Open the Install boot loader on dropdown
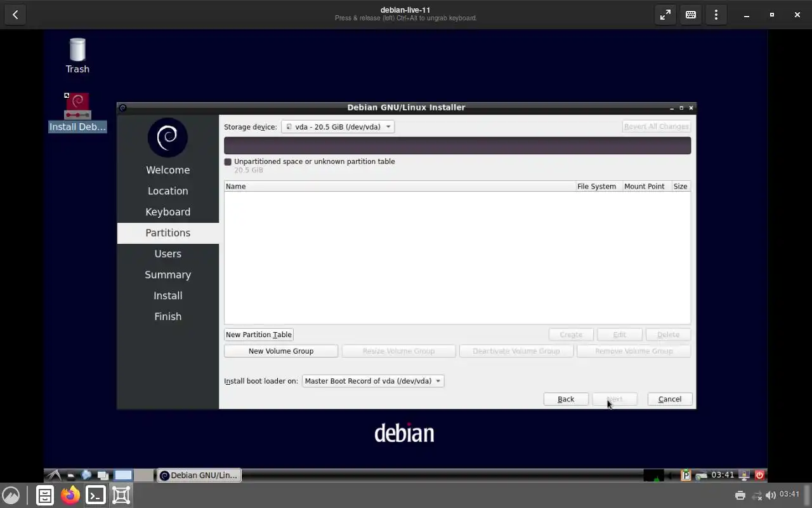 coord(373,381)
